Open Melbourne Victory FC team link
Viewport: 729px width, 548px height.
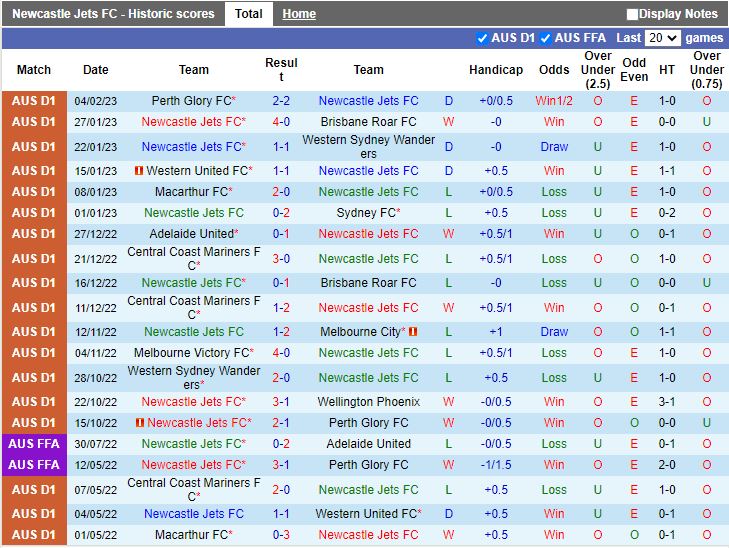click(x=190, y=353)
